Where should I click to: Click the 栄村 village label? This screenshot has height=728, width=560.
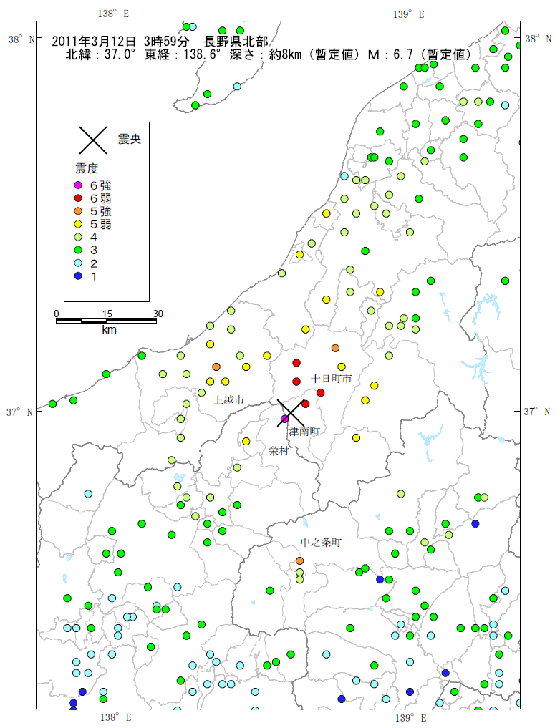[x=279, y=450]
